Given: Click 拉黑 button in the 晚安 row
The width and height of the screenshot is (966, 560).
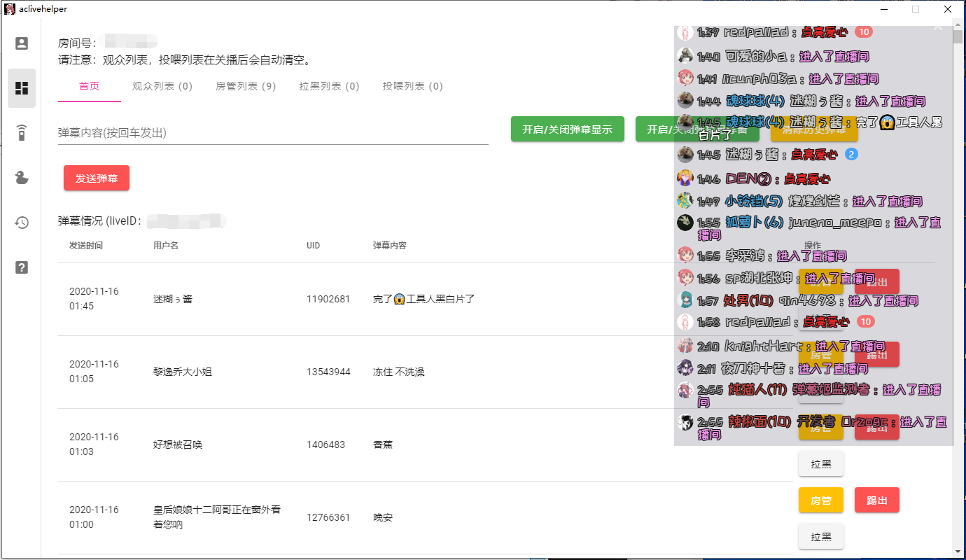Looking at the screenshot, I should (x=821, y=536).
